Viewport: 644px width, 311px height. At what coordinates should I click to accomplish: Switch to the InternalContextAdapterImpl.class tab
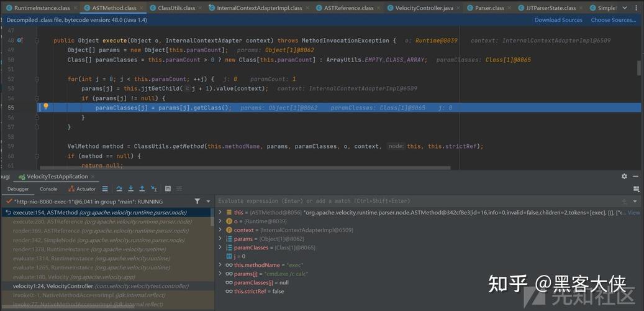coord(260,8)
